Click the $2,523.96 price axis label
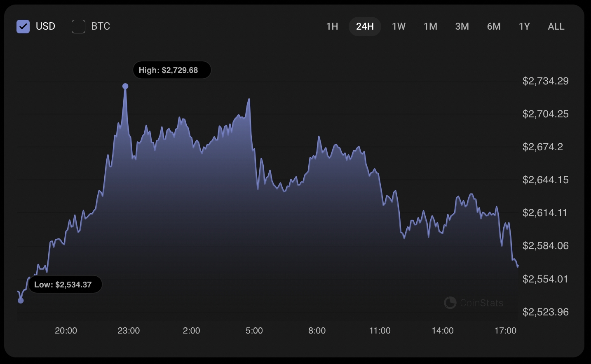Screen dimensions: 591x364 pos(545,312)
